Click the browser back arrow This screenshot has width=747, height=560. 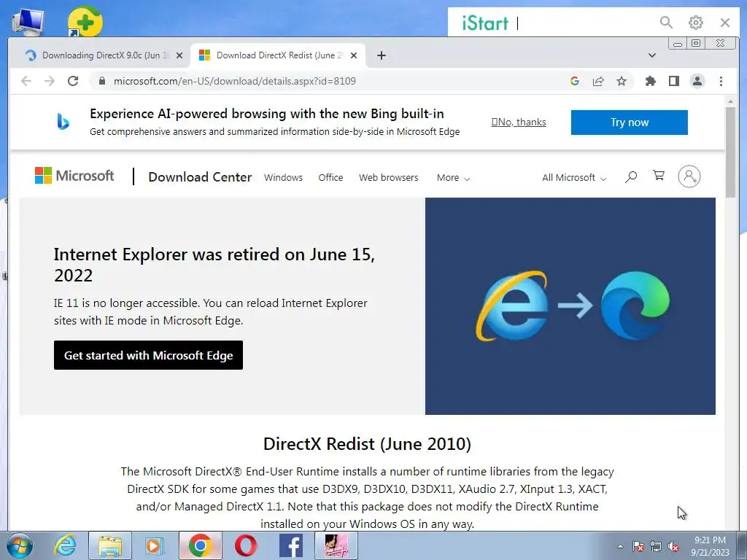tap(26, 81)
